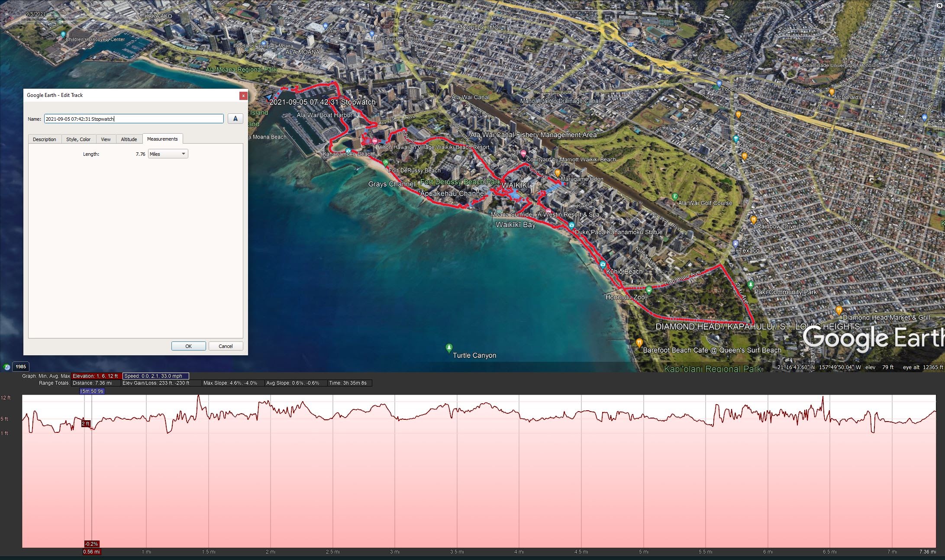Viewport: 945px width, 560px height.
Task: Open the Miles units dropdown
Action: (x=168, y=154)
